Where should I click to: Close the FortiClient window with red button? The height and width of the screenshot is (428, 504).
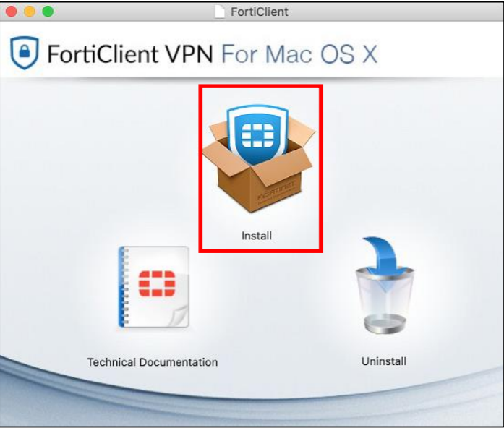click(12, 12)
